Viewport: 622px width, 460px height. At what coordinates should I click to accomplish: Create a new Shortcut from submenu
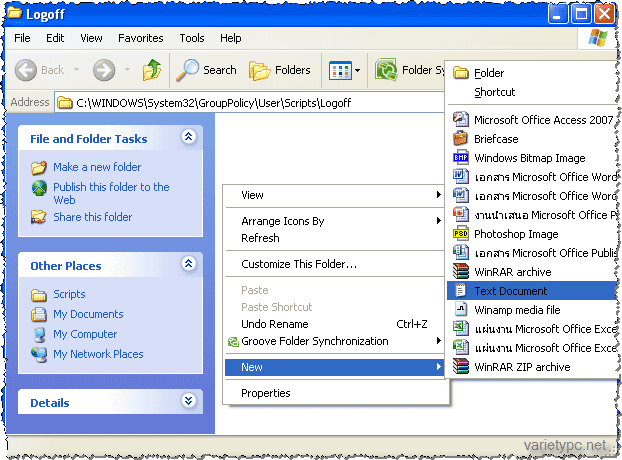(x=495, y=92)
